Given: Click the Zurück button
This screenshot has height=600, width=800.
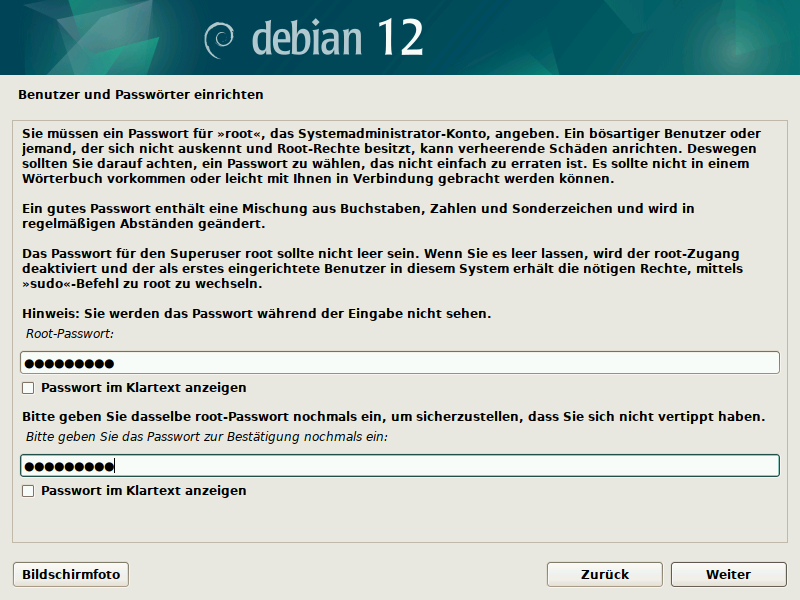Looking at the screenshot, I should 604,574.
